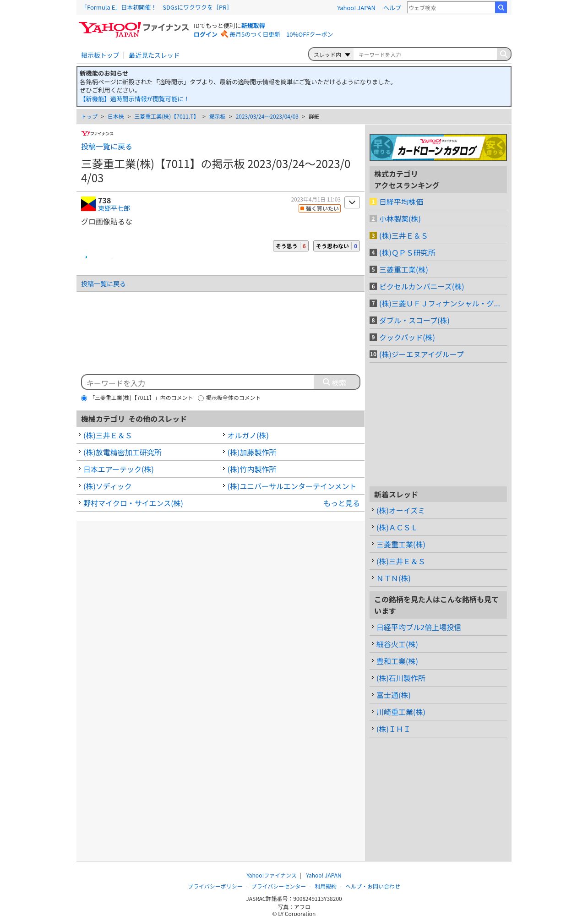The width and height of the screenshot is (588, 916).
Task: Click the thread search magnifier icon
Action: click(x=503, y=54)
